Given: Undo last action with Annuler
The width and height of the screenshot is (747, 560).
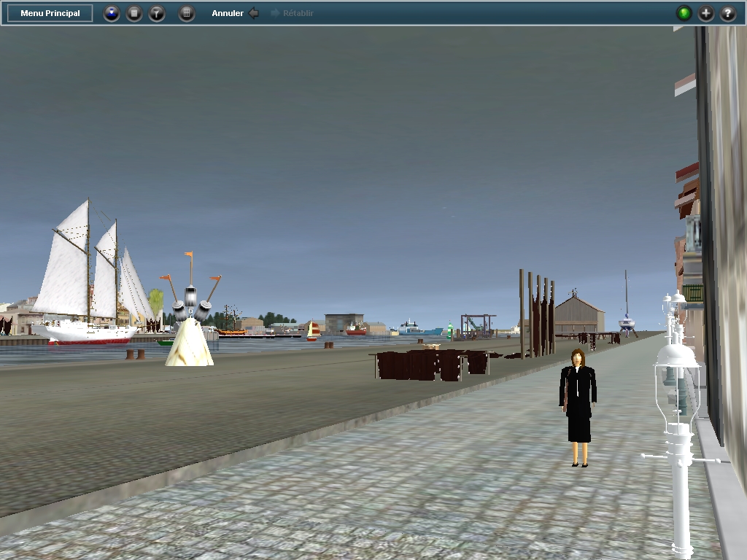Looking at the screenshot, I should point(236,13).
